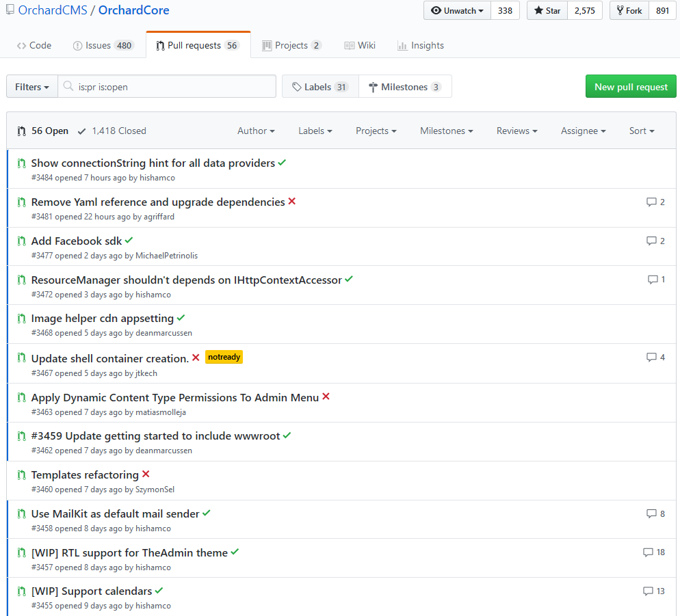The width and height of the screenshot is (680, 616).
Task: Open author link SzymonSel
Action: pos(155,489)
